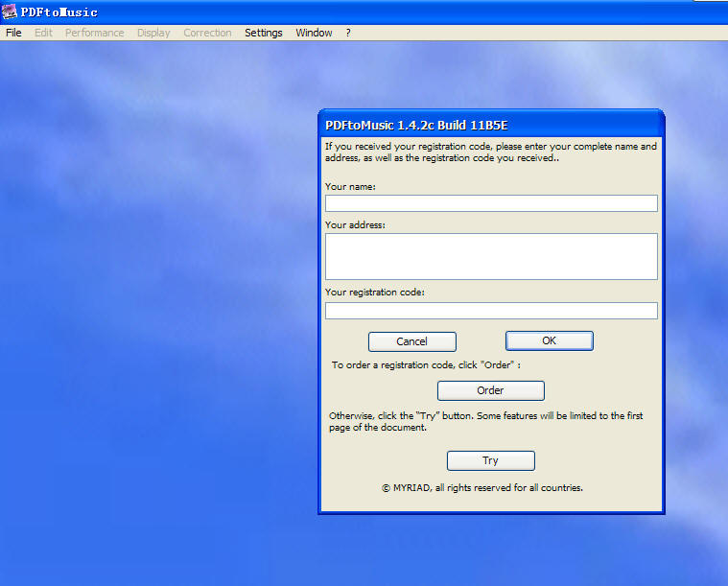
Task: Click the 'Your name:' label
Action: 350,187
